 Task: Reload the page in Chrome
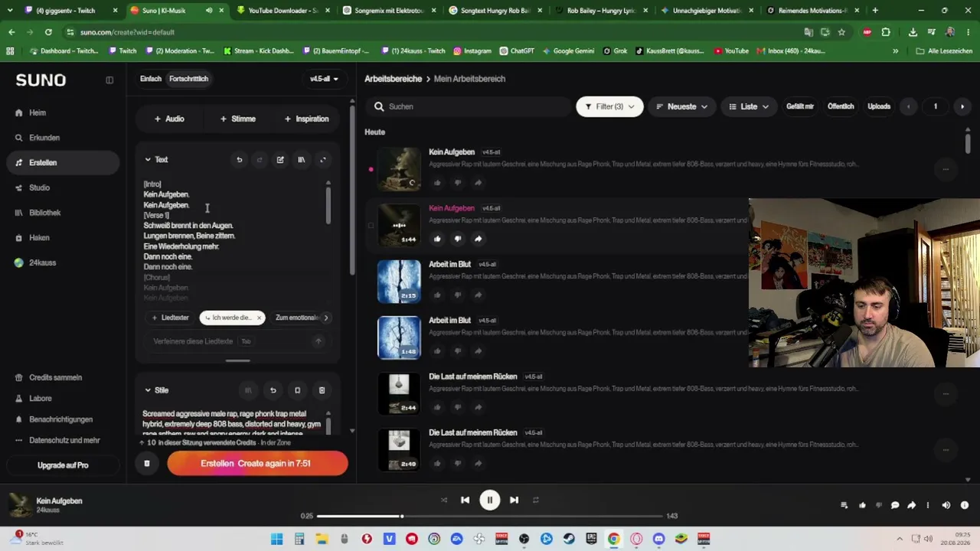coord(48,32)
